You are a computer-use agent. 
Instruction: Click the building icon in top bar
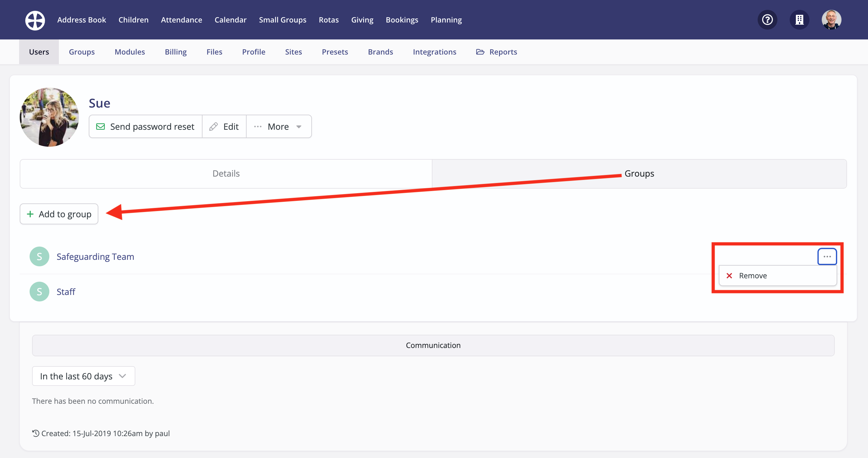pos(799,20)
